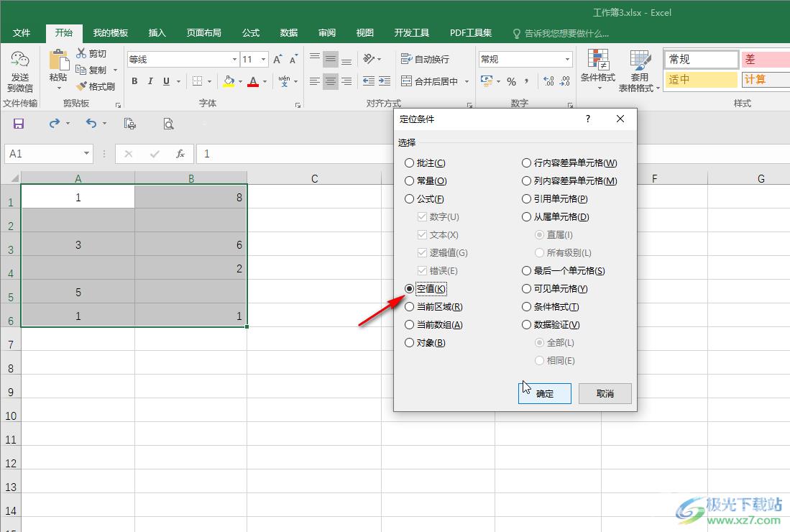The width and height of the screenshot is (790, 532).
Task: Select the 空值(K) radio option
Action: tap(426, 289)
